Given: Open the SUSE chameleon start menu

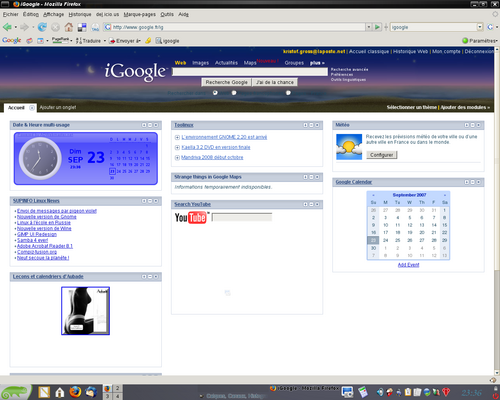Looking at the screenshot, I should [15, 392].
